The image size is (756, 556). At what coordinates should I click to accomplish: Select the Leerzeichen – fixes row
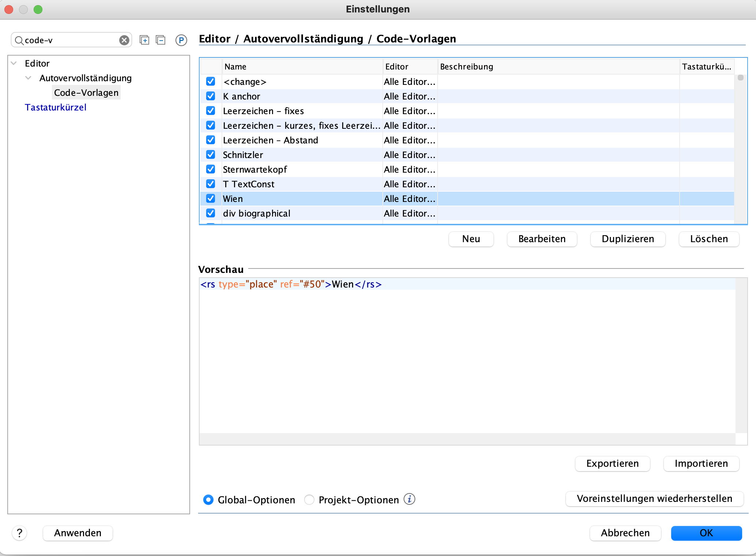click(x=467, y=111)
